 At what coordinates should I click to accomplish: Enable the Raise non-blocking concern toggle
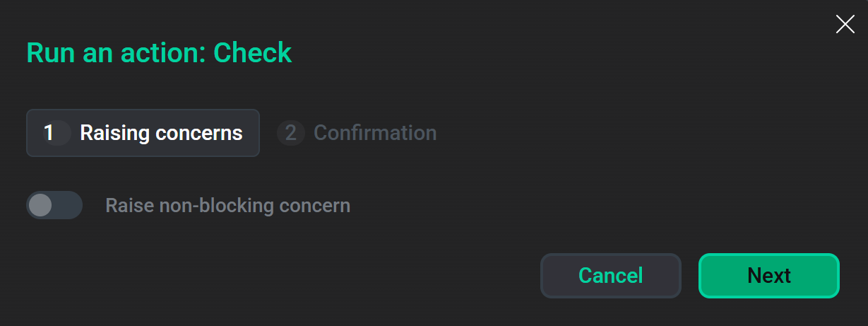(54, 205)
